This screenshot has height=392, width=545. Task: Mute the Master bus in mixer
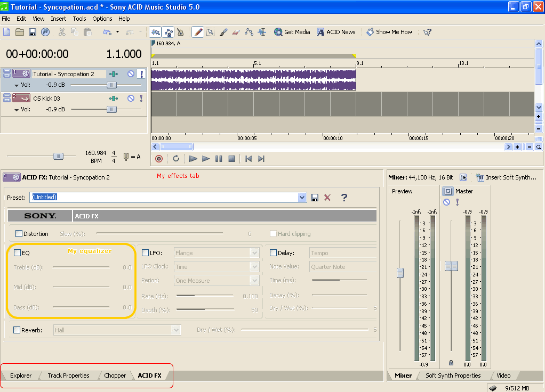click(447, 202)
